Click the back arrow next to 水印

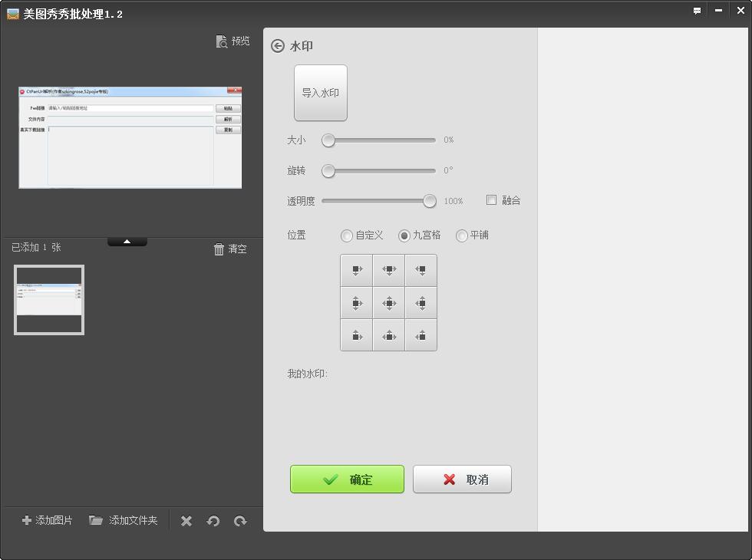pos(277,46)
